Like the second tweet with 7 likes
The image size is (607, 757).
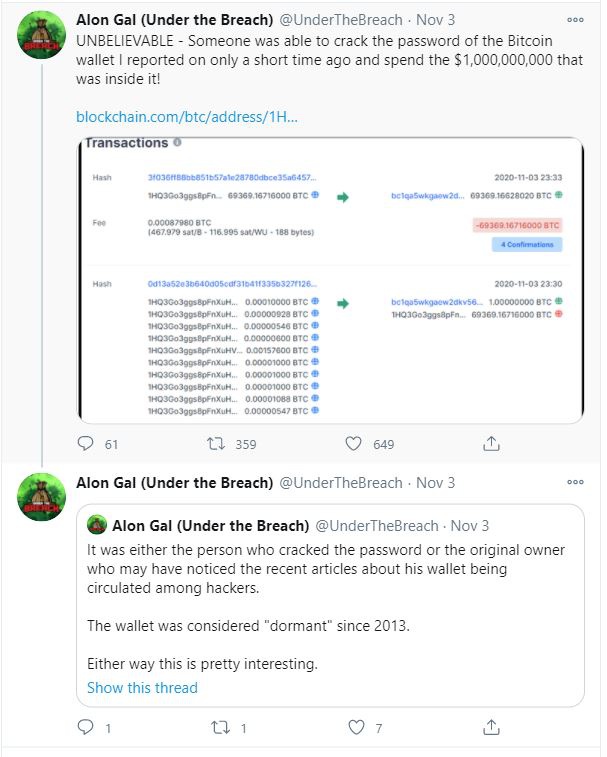click(353, 727)
